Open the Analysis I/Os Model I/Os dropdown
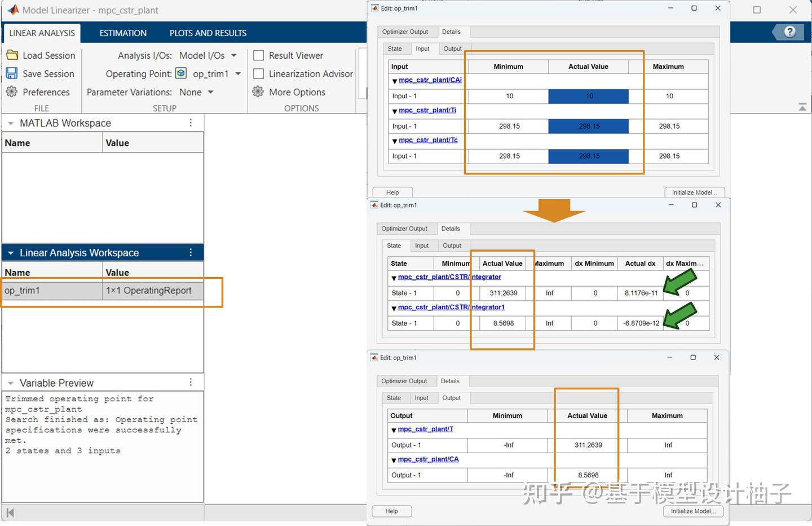Viewport: 812px width, 526px height. point(235,55)
